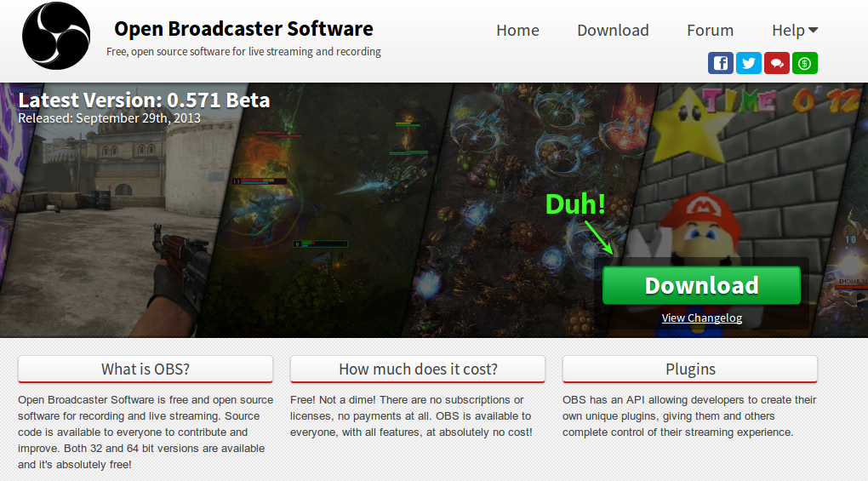
Task: Click the paragraph describing free open source software
Action: tap(146, 432)
